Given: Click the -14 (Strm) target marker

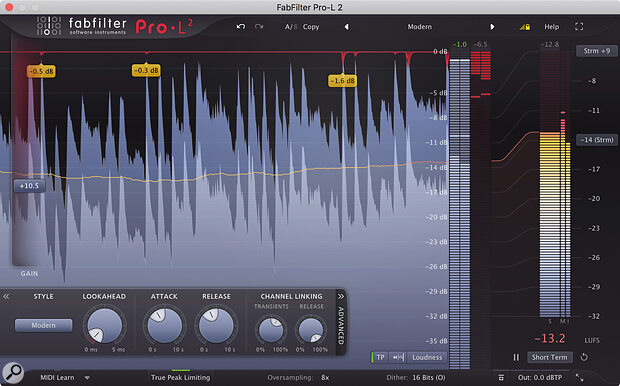Looking at the screenshot, I should click(597, 140).
